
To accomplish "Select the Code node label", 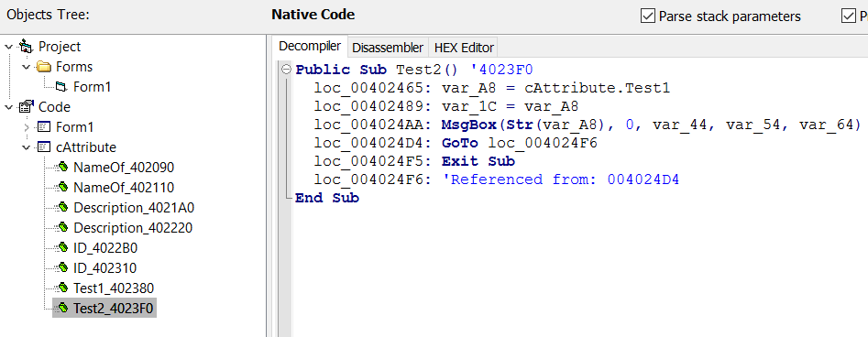I will click(x=54, y=107).
